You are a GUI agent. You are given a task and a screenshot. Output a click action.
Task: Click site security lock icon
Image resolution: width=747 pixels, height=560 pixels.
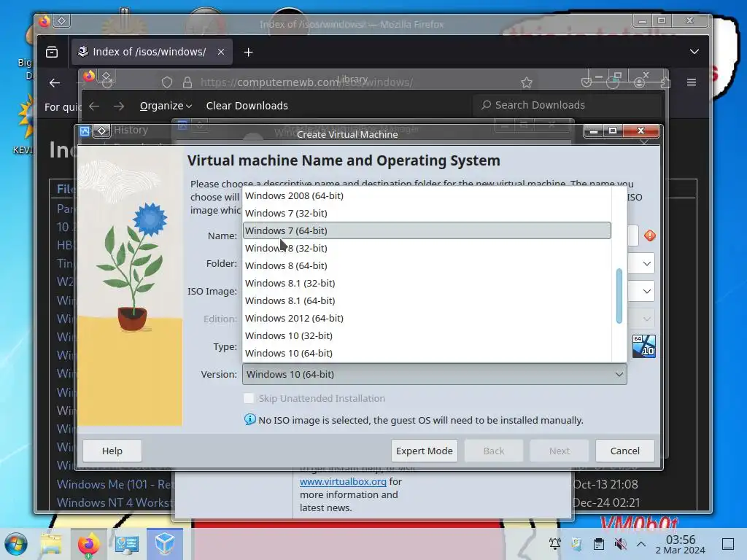point(187,82)
